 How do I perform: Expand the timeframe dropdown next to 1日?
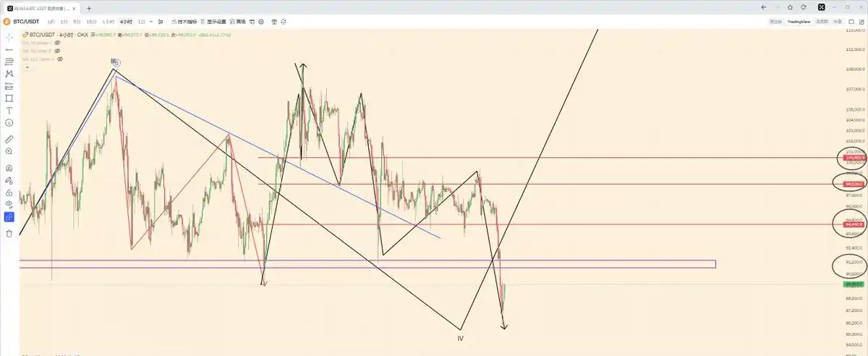151,22
